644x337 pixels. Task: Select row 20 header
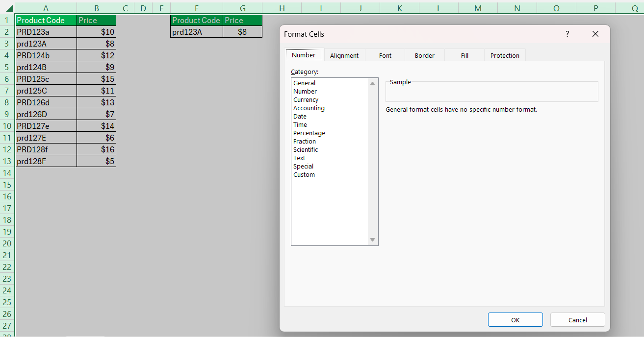[x=7, y=243]
